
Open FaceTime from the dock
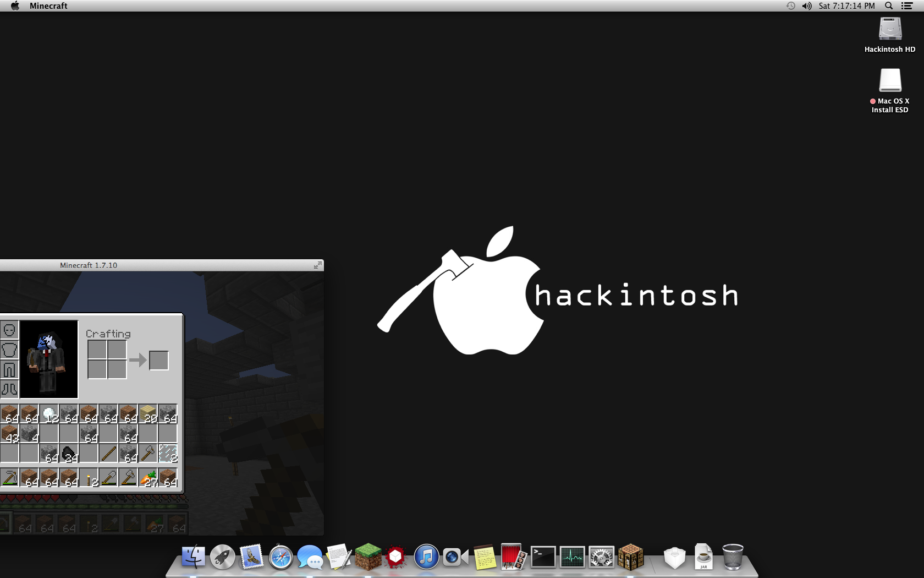(455, 557)
